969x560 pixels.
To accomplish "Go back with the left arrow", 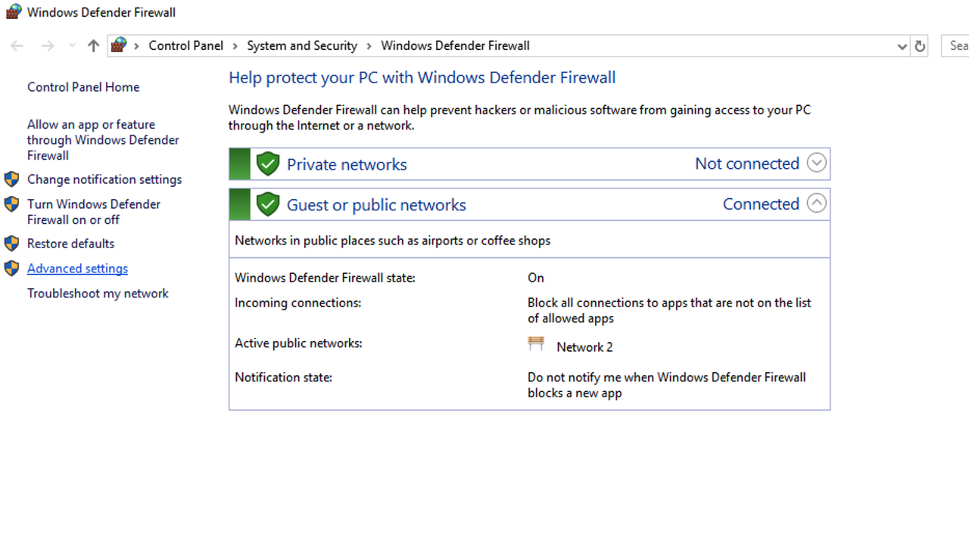I will [17, 46].
